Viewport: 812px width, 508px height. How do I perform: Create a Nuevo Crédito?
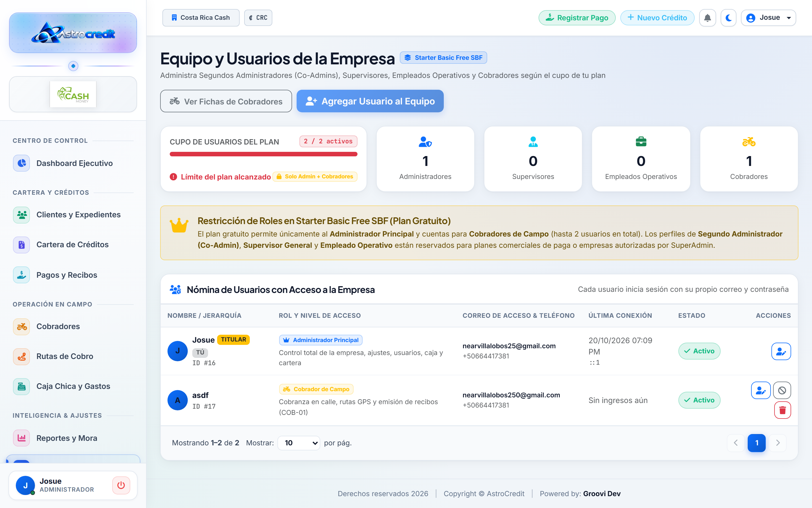tap(657, 18)
